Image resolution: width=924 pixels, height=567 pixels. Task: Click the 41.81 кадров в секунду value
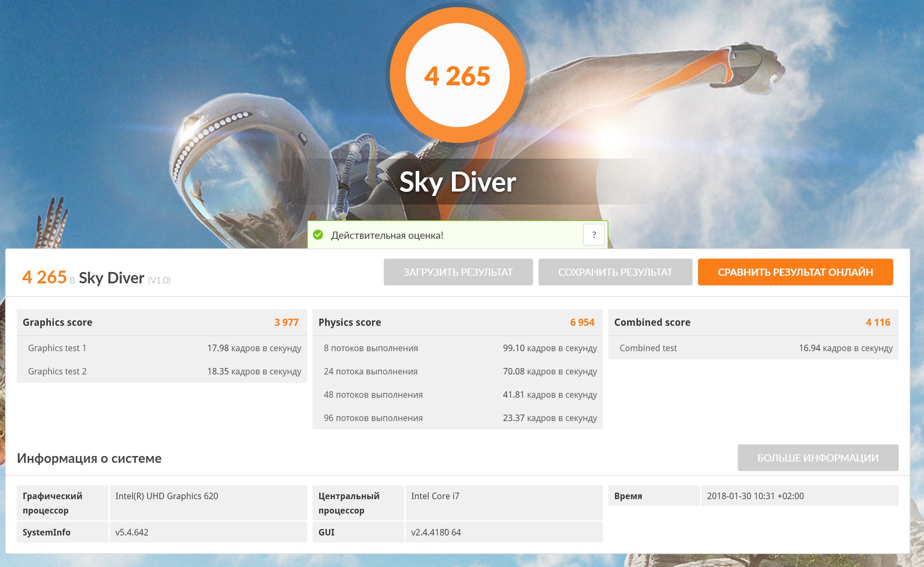point(550,395)
